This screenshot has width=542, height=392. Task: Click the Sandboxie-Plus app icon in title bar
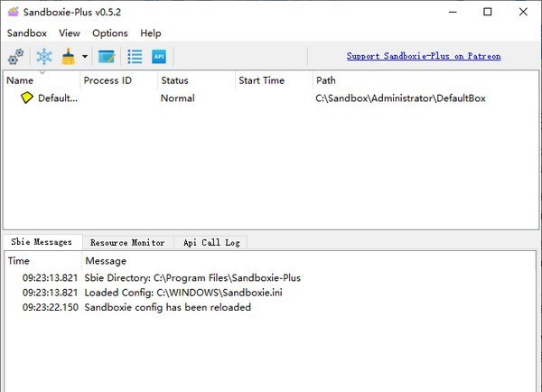click(x=14, y=12)
